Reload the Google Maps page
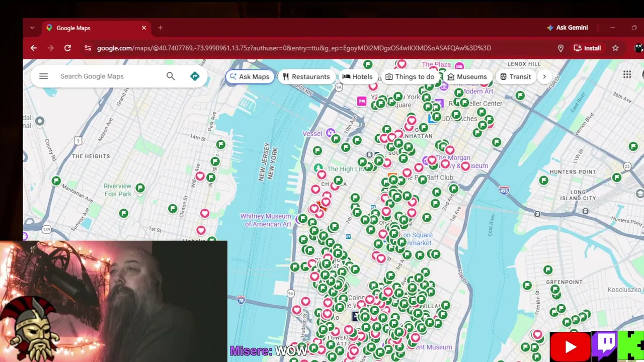The image size is (644, 362). click(67, 48)
